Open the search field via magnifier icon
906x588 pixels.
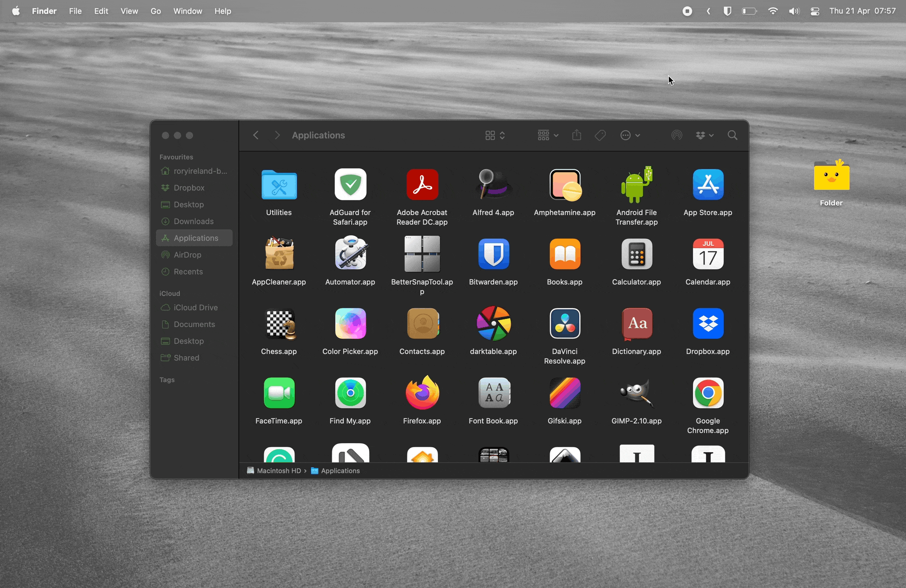click(732, 135)
